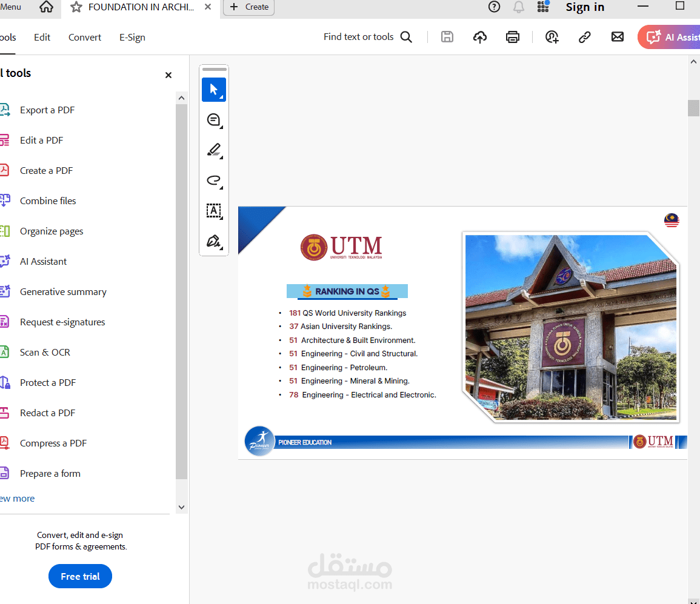Open Generative summary tool
This screenshot has width=700, height=604.
[63, 292]
